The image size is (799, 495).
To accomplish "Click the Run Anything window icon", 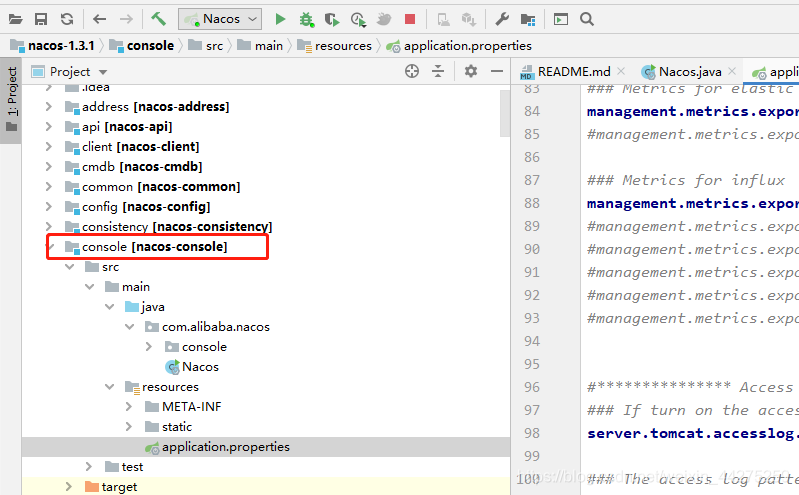I will click(x=561, y=19).
